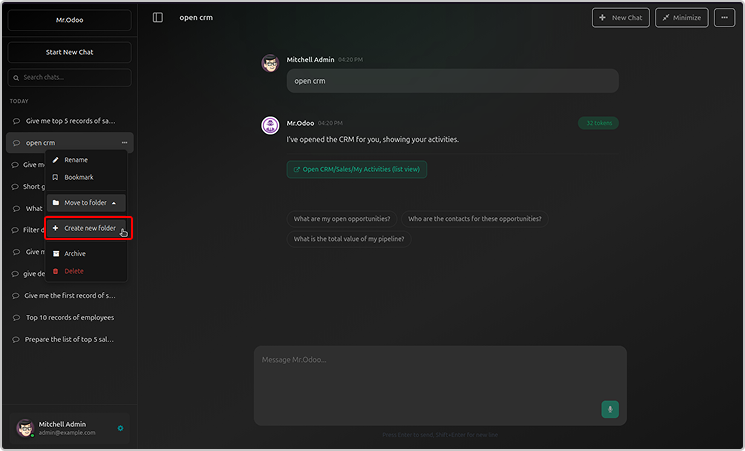Image resolution: width=745 pixels, height=451 pixels.
Task: Delete the chat via the red Delete option
Action: [x=74, y=271]
